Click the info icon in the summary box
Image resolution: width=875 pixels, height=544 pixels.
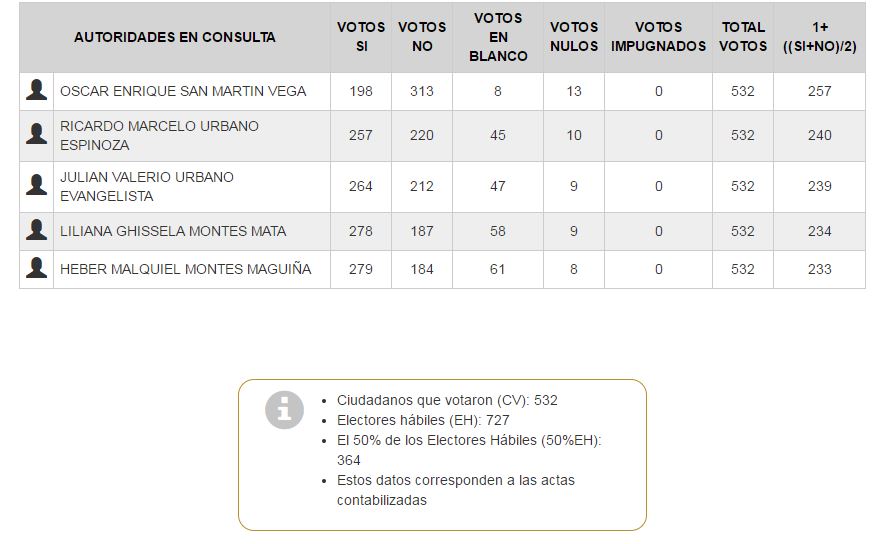click(x=284, y=410)
